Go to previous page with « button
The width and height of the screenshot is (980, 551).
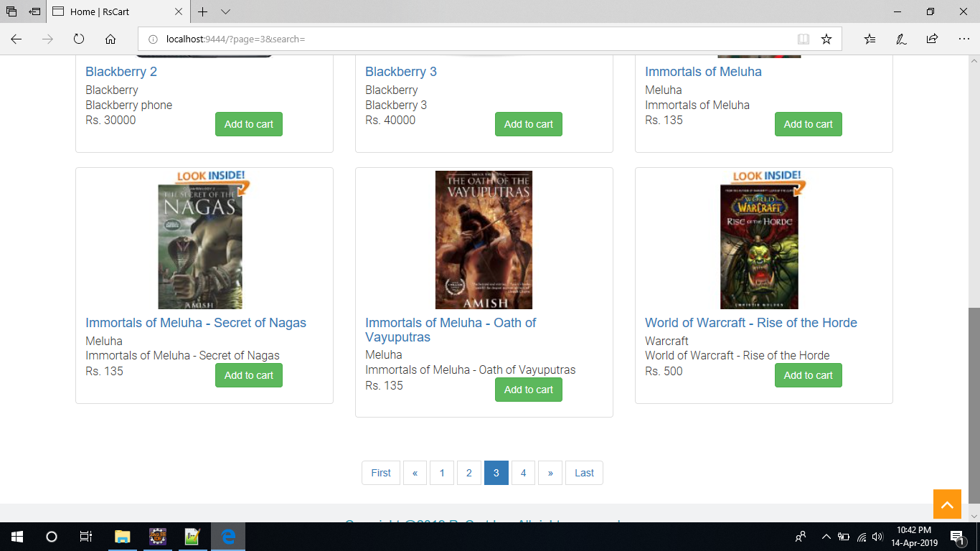(415, 473)
